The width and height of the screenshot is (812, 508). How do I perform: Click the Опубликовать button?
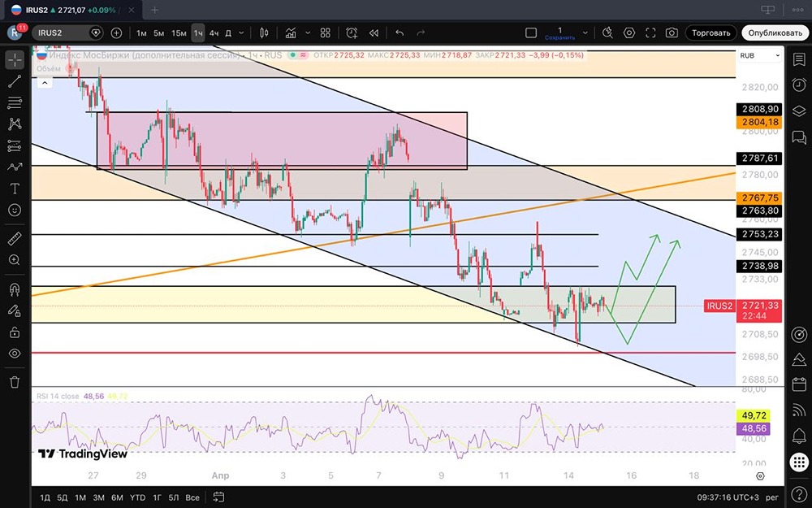click(775, 33)
